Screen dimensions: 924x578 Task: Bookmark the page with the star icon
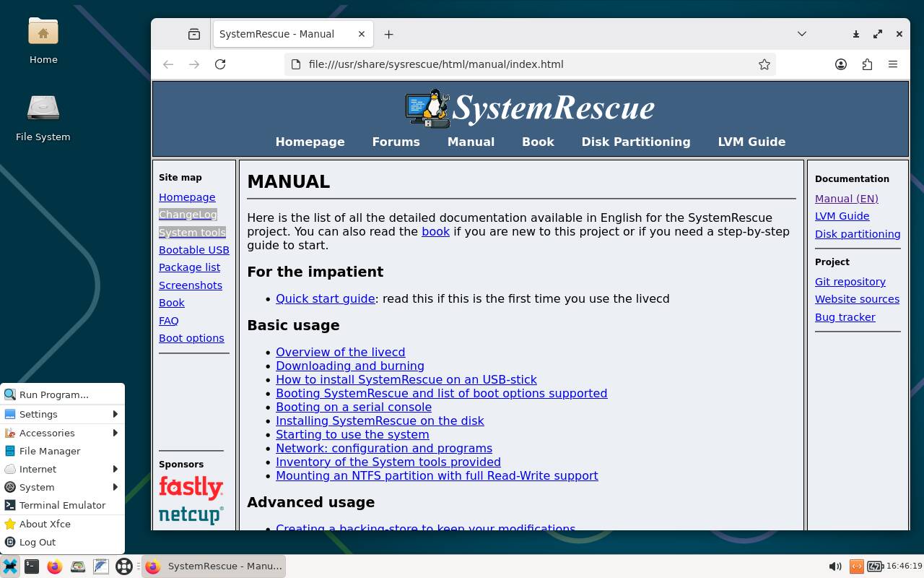(x=764, y=64)
